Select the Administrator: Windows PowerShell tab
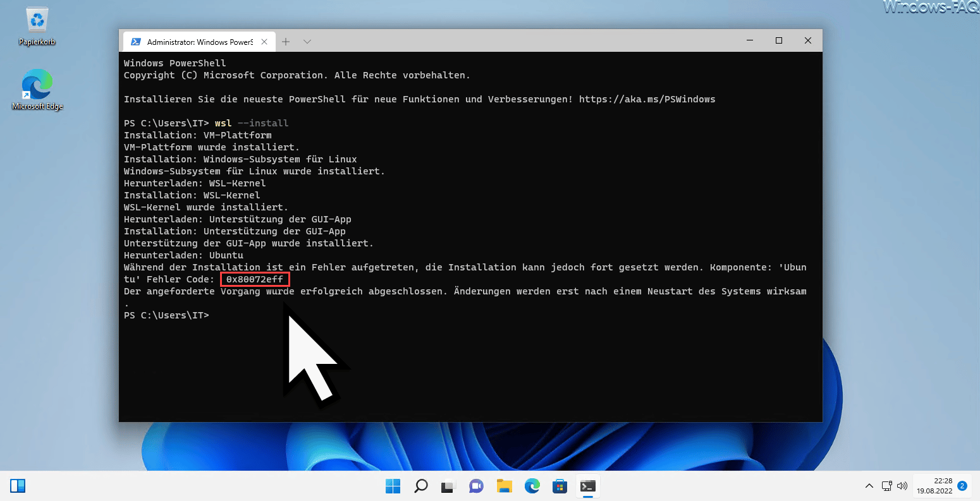The width and height of the screenshot is (980, 501). point(199,42)
